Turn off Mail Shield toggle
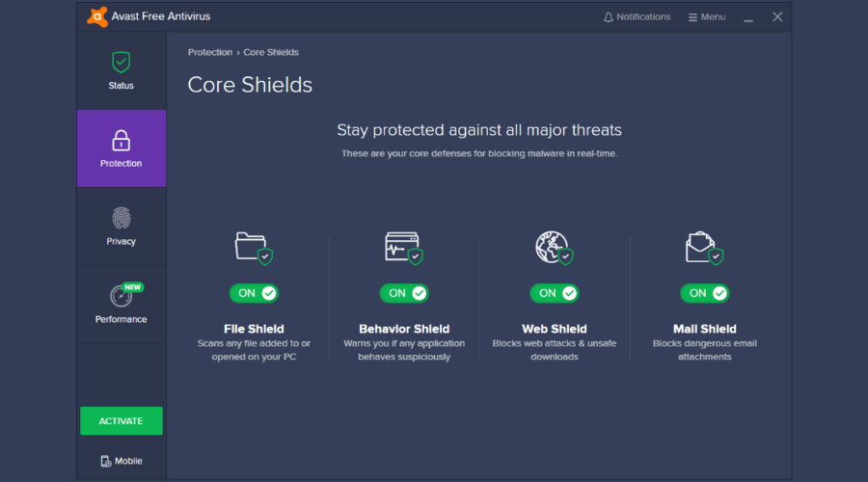This screenshot has width=868, height=482. [x=705, y=293]
